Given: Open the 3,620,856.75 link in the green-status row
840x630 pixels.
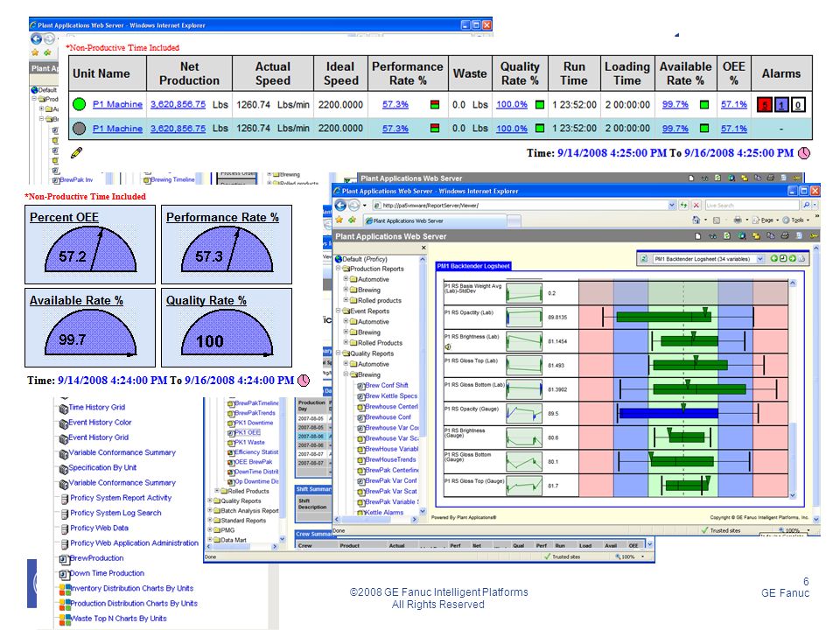Looking at the screenshot, I should pos(178,104).
